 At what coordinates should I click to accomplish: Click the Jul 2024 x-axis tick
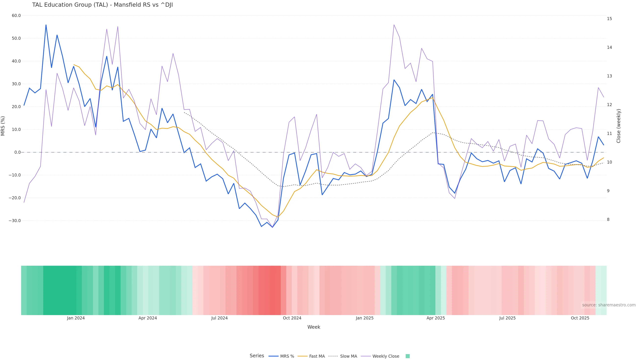(219, 318)
